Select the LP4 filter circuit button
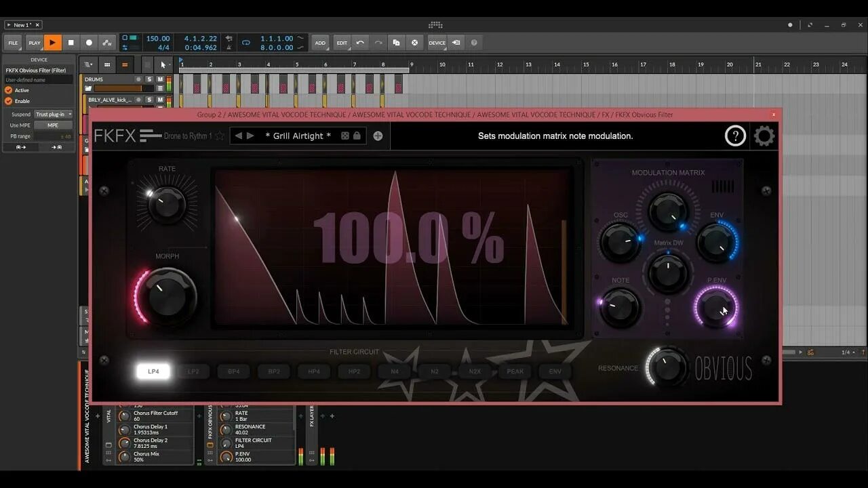This screenshot has height=488, width=868. point(153,371)
